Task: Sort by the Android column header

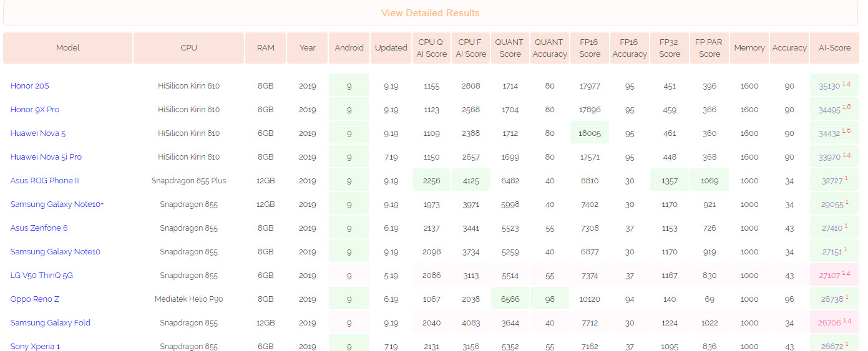Action: tap(349, 48)
